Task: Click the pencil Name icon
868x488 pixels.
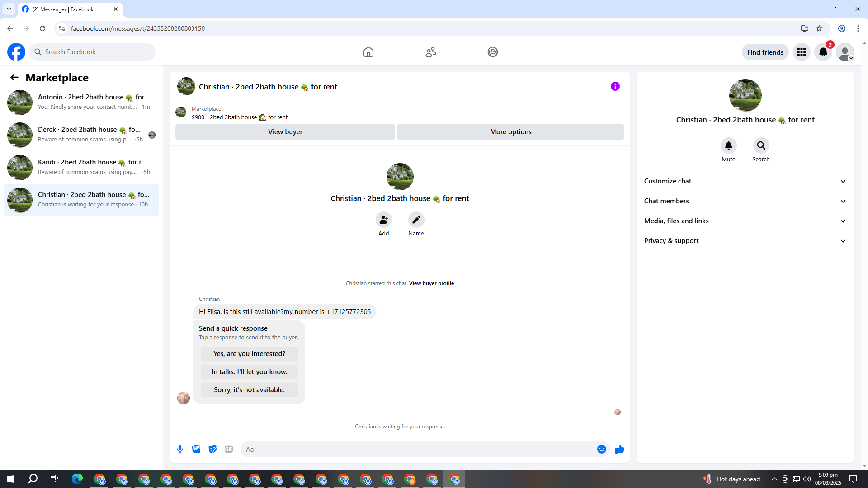Action: pyautogui.click(x=416, y=220)
